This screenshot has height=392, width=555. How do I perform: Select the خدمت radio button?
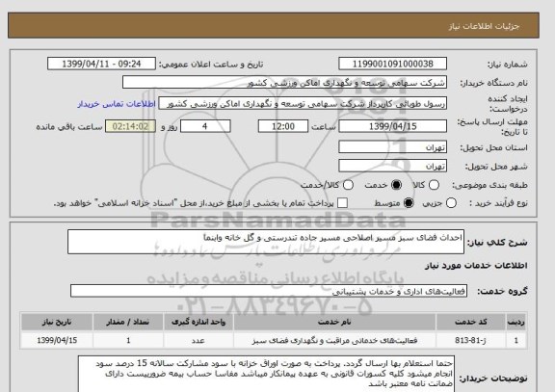coord(396,185)
